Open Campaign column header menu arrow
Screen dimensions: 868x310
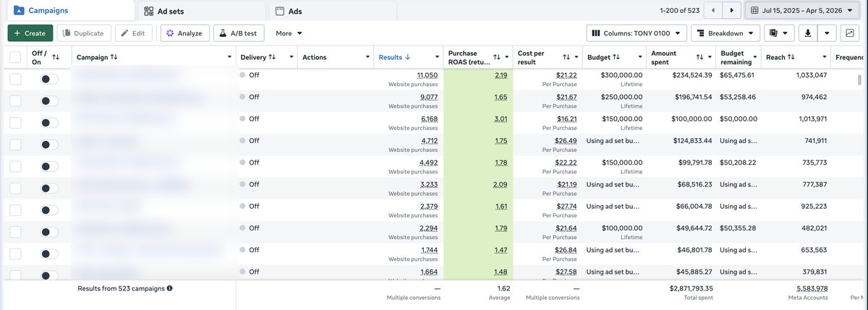click(x=229, y=57)
